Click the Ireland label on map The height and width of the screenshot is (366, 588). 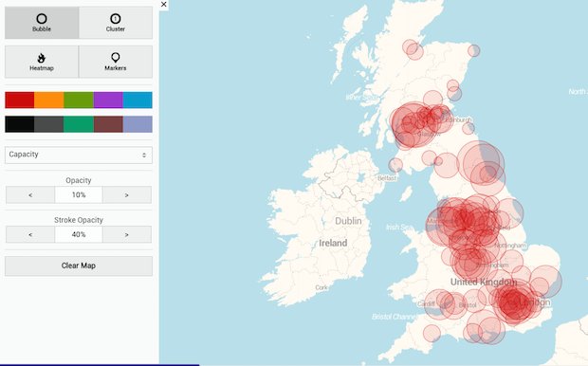(x=333, y=243)
